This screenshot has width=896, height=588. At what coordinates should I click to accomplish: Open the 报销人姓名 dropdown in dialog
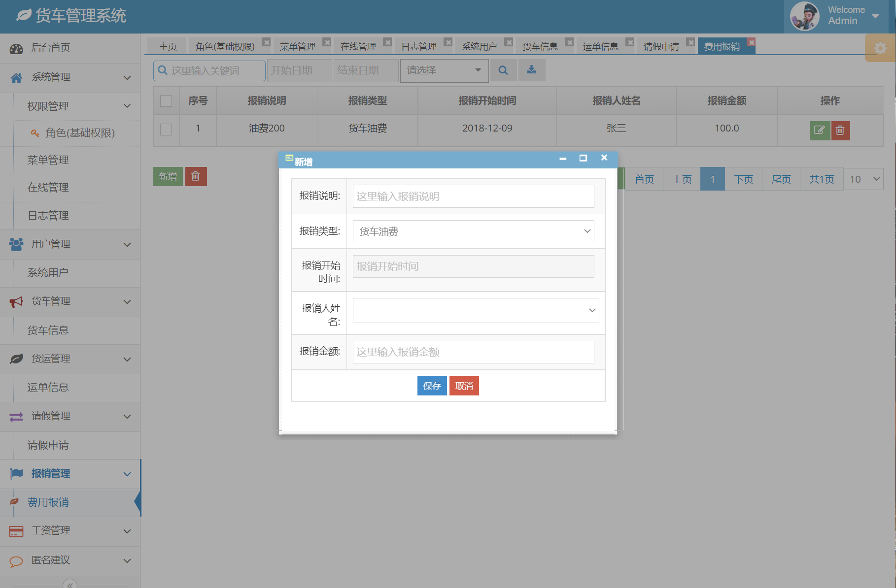475,310
